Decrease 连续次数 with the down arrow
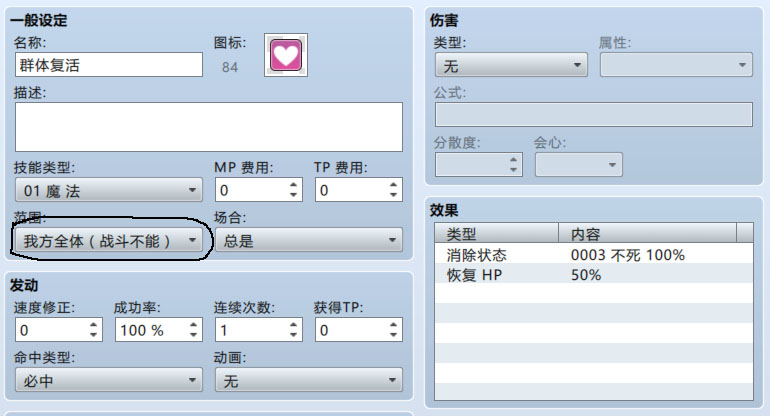This screenshot has width=770, height=416. (x=294, y=335)
